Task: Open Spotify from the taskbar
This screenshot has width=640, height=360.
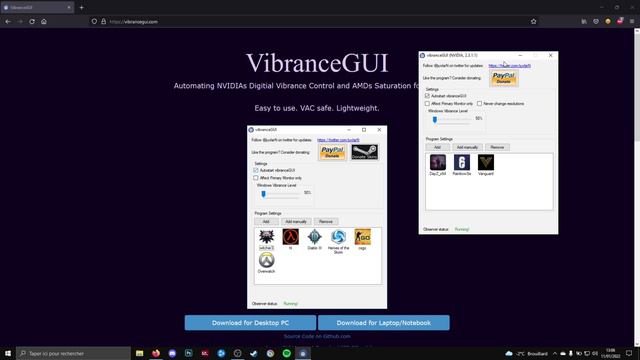Action: point(287,353)
